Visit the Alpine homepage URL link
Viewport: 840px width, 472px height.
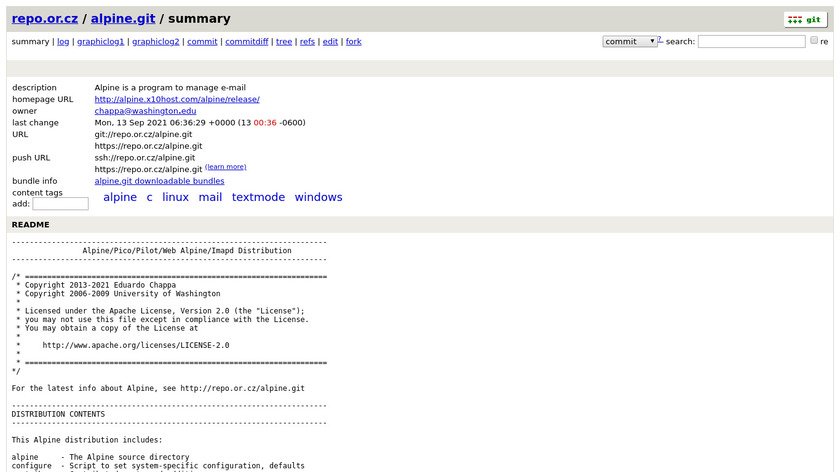[177, 99]
